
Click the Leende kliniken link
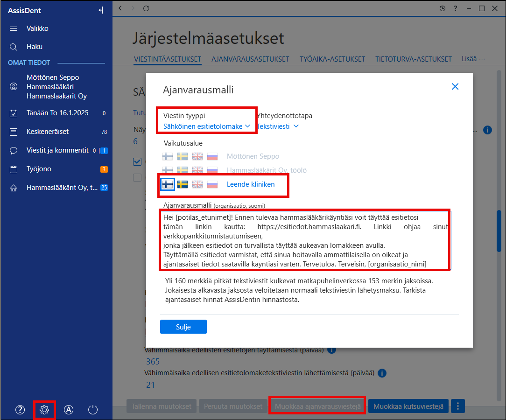coord(251,184)
